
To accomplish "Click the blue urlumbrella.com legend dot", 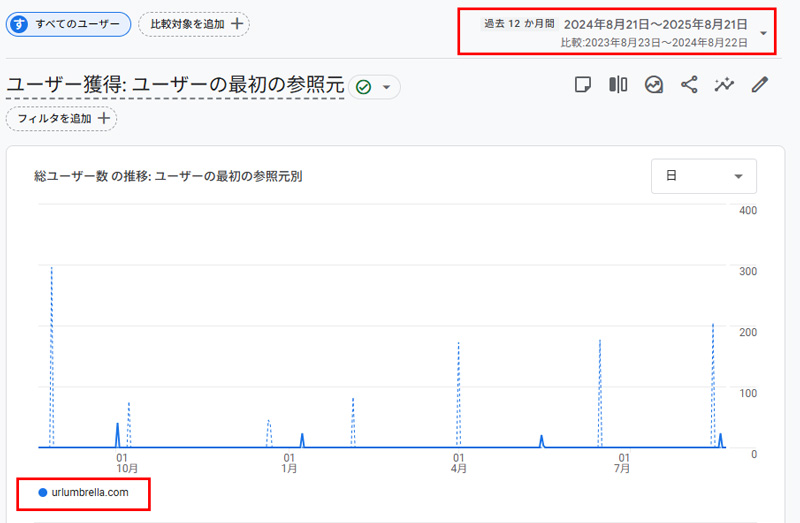I will [43, 493].
